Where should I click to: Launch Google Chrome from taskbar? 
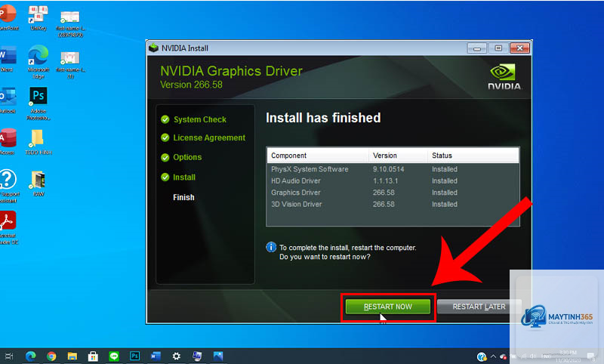tap(51, 356)
